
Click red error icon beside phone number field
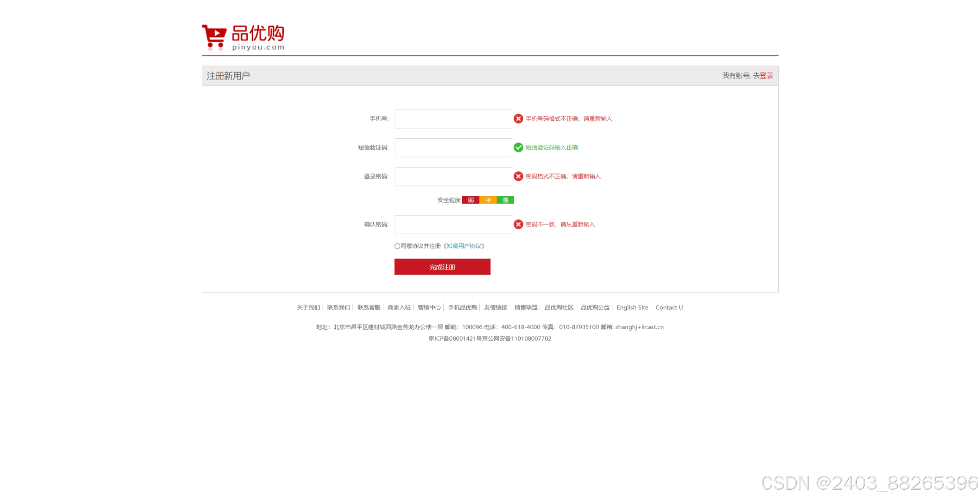pos(518,119)
